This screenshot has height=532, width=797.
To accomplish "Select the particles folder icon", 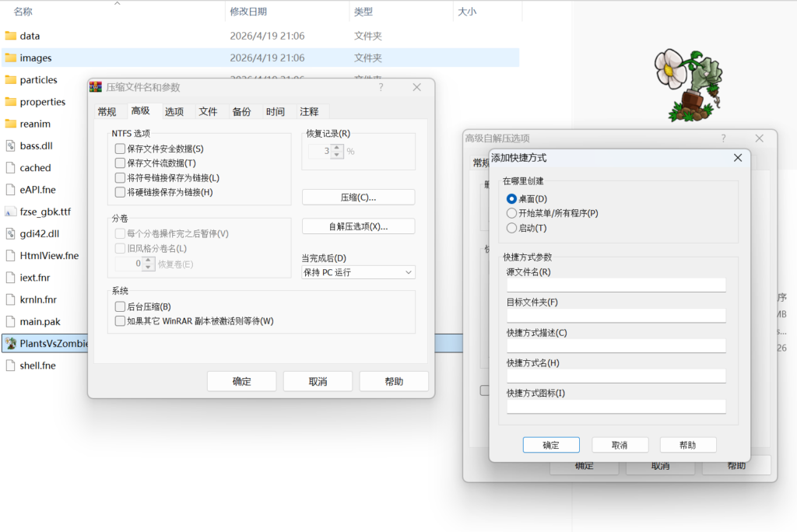I will (11, 79).
